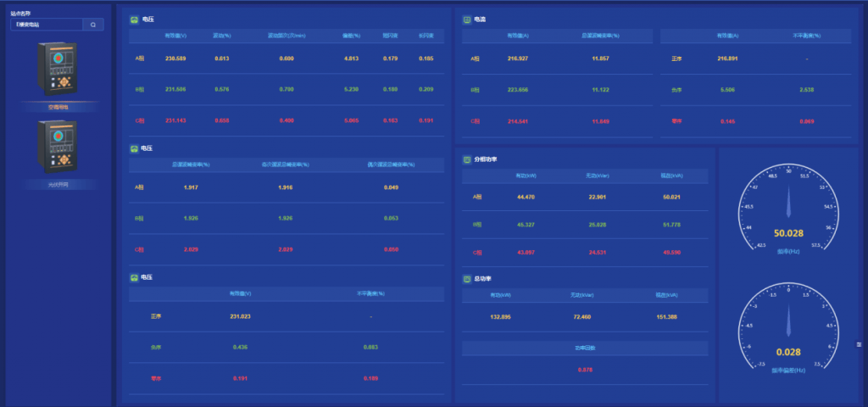The image size is (868, 407).
Task: Click the 光伏并网 label under second device
Action: (58, 184)
